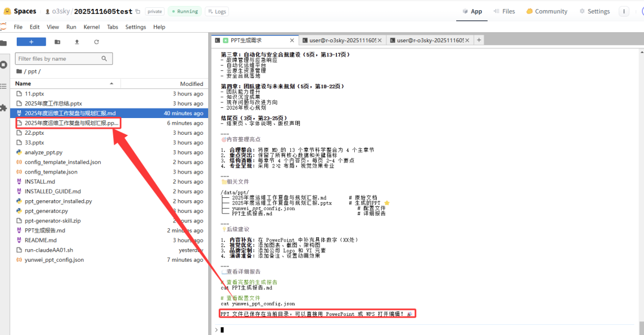644x335 pixels.
Task: Select file 22.pptx
Action: [x=109, y=132]
